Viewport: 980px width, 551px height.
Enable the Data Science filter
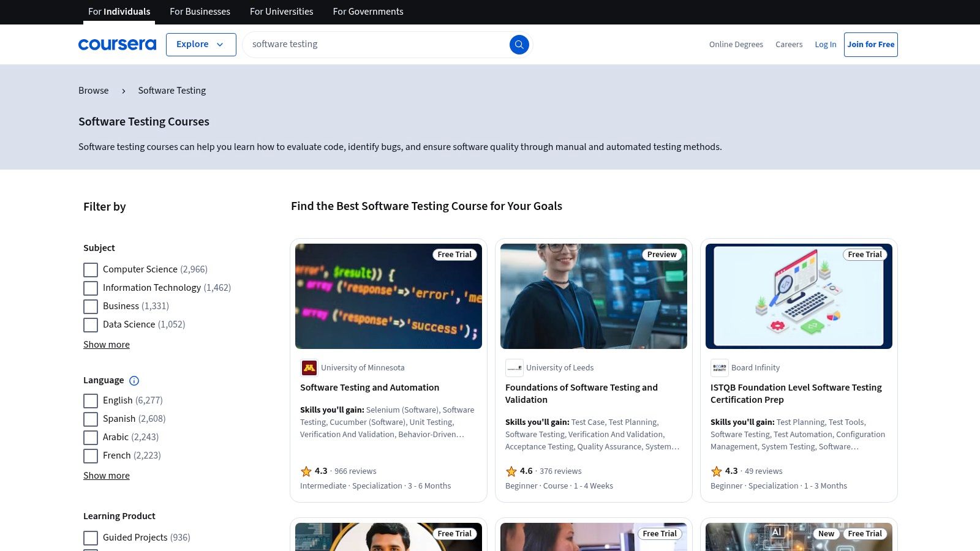tap(91, 325)
